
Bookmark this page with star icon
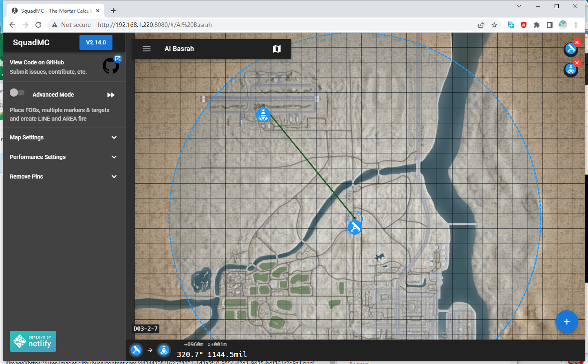pos(494,25)
